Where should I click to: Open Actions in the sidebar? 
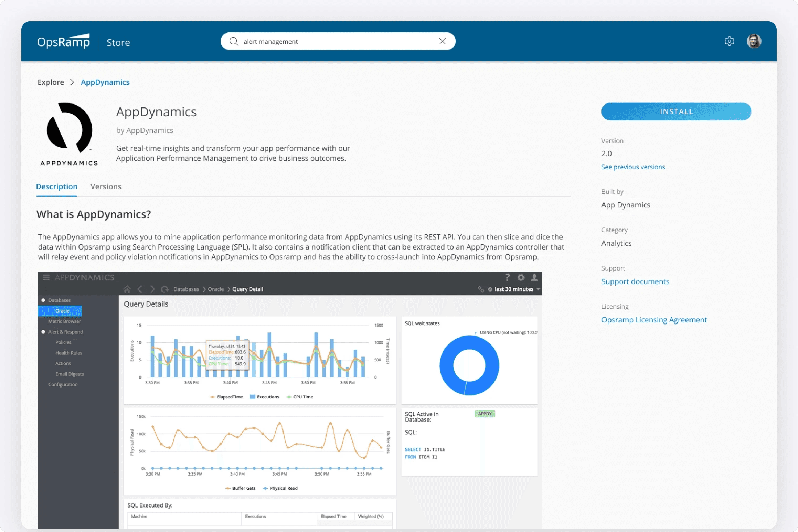(63, 363)
